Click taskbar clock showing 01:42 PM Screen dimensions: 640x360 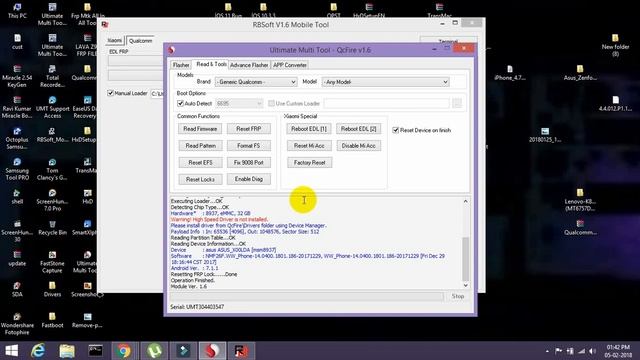point(618,351)
